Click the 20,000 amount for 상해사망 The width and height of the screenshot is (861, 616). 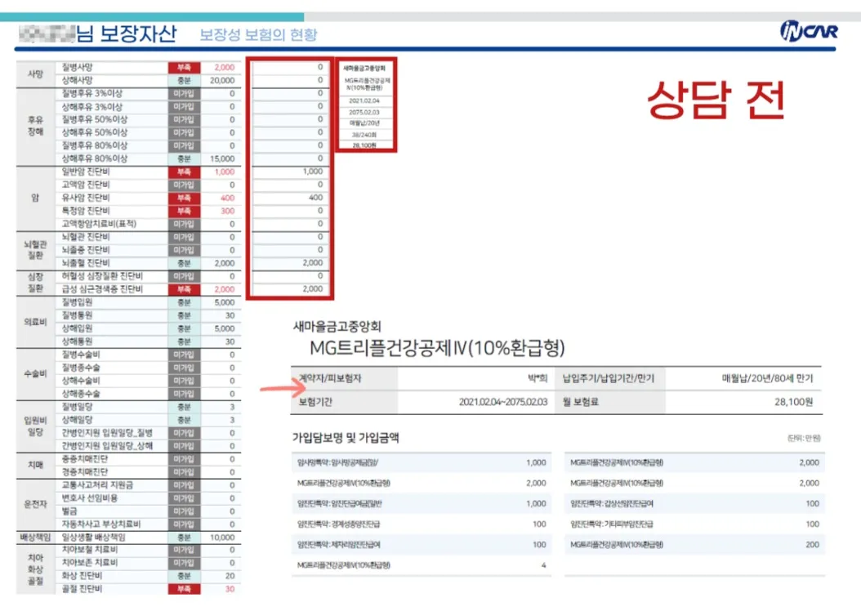point(222,81)
